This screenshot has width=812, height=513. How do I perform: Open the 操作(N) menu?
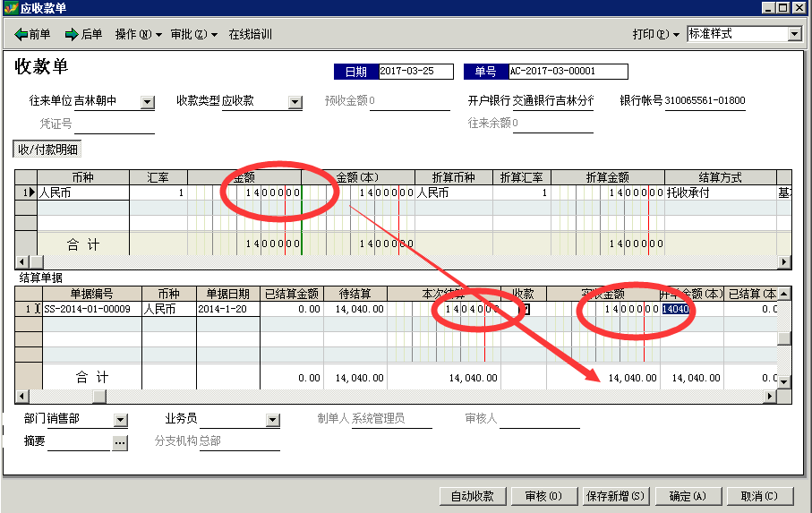coord(138,34)
